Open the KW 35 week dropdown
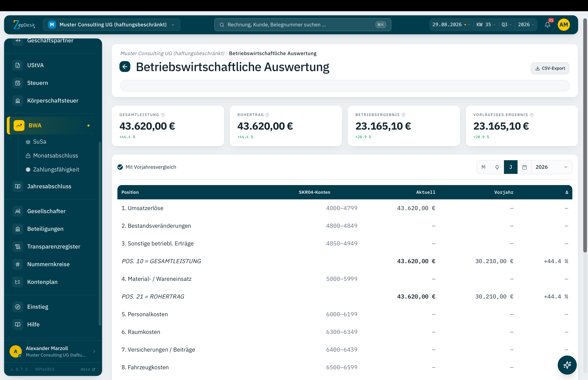The height and width of the screenshot is (380, 588). (x=486, y=25)
